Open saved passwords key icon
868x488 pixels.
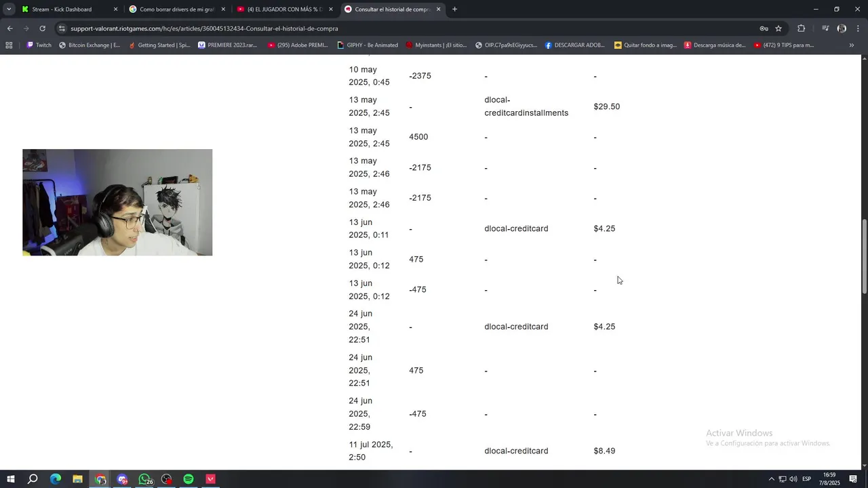click(x=764, y=28)
